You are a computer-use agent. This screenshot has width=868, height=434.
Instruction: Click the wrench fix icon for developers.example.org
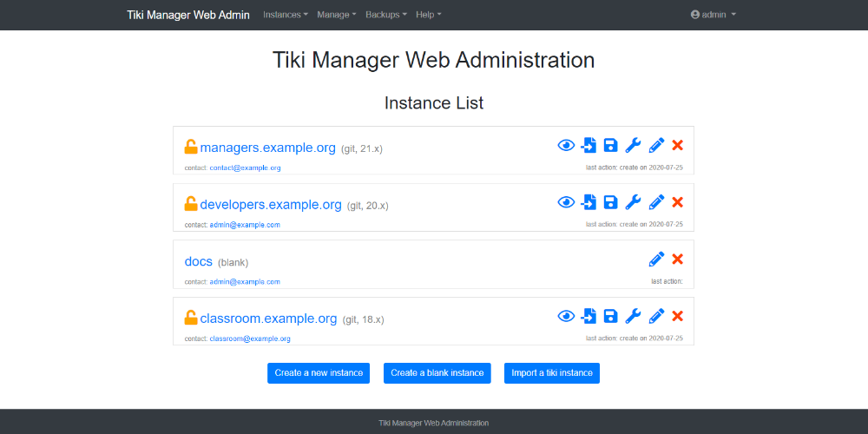coord(633,202)
